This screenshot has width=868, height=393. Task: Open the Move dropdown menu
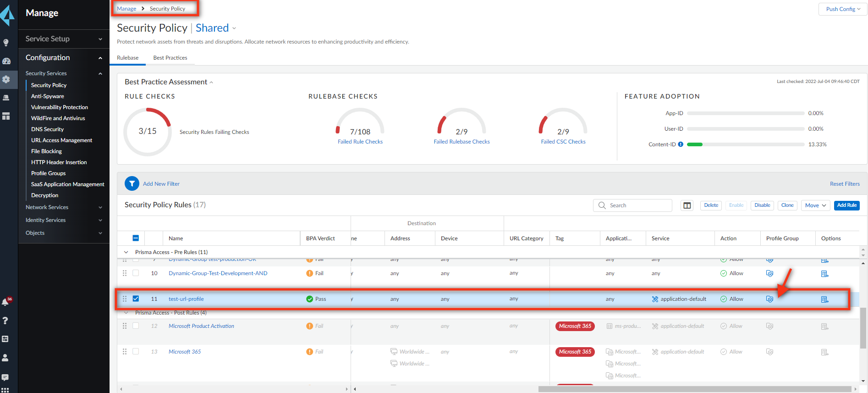click(815, 205)
